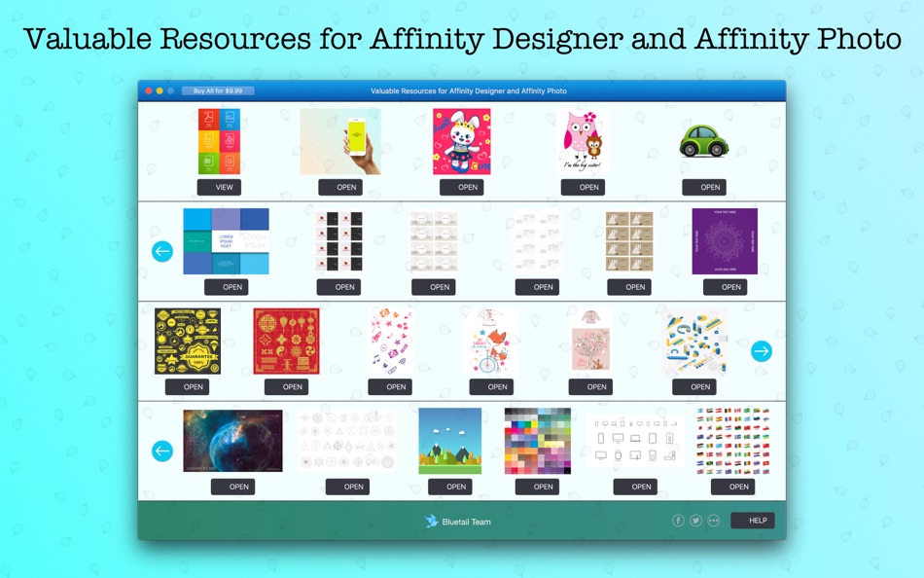The width and height of the screenshot is (924, 578).
Task: Click the VIEW button under colorful tiles
Action: point(219,187)
